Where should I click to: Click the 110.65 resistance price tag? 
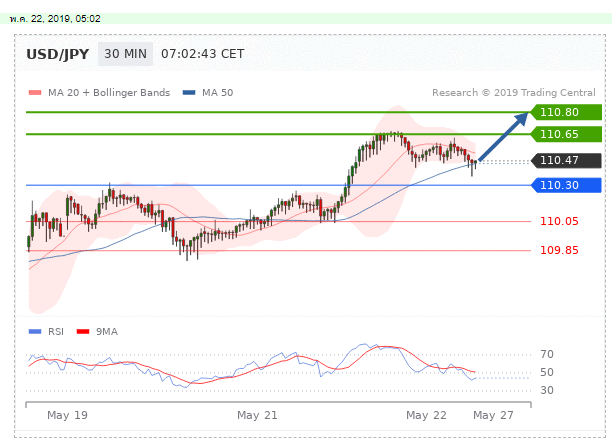(566, 134)
